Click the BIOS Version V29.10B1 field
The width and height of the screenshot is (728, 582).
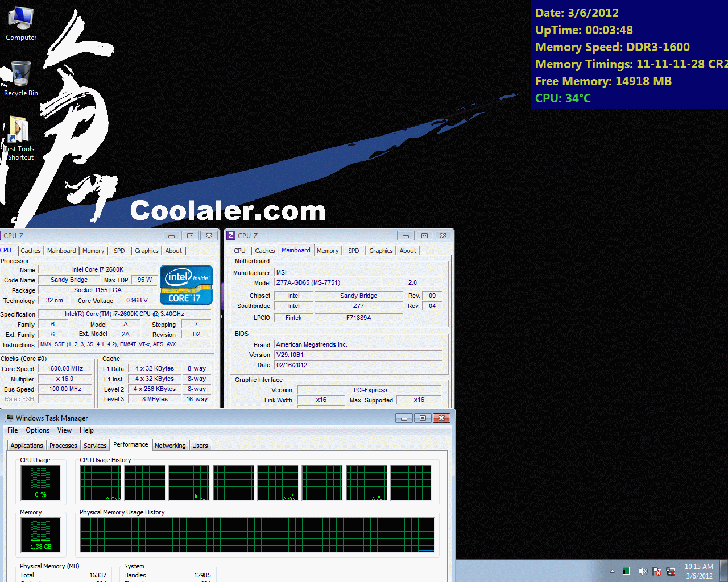(358, 355)
